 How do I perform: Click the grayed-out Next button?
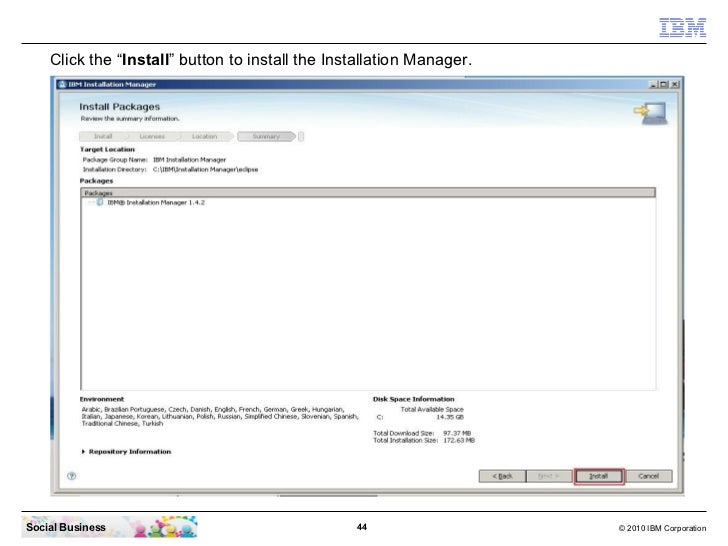coord(549,476)
